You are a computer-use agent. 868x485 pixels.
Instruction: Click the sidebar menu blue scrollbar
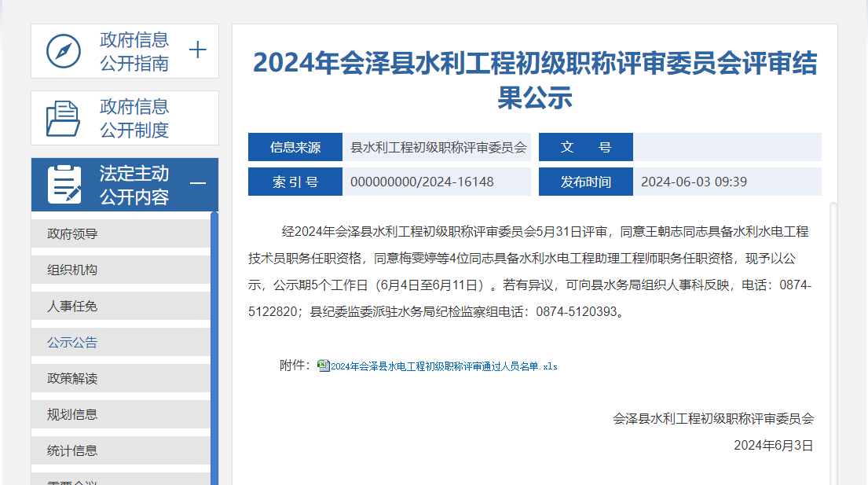click(x=214, y=346)
